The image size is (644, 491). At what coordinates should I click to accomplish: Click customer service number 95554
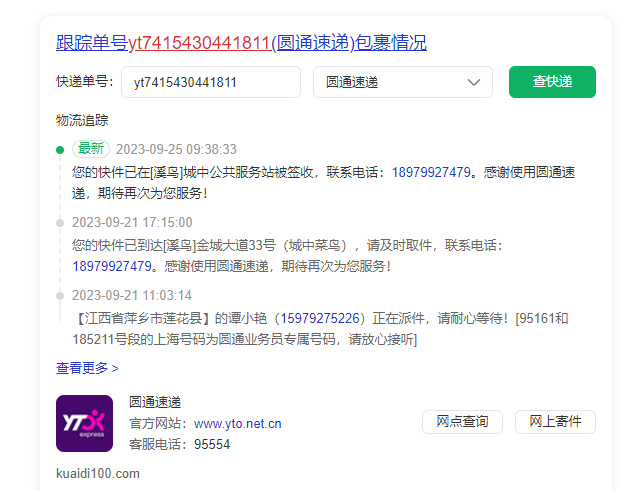(x=212, y=444)
